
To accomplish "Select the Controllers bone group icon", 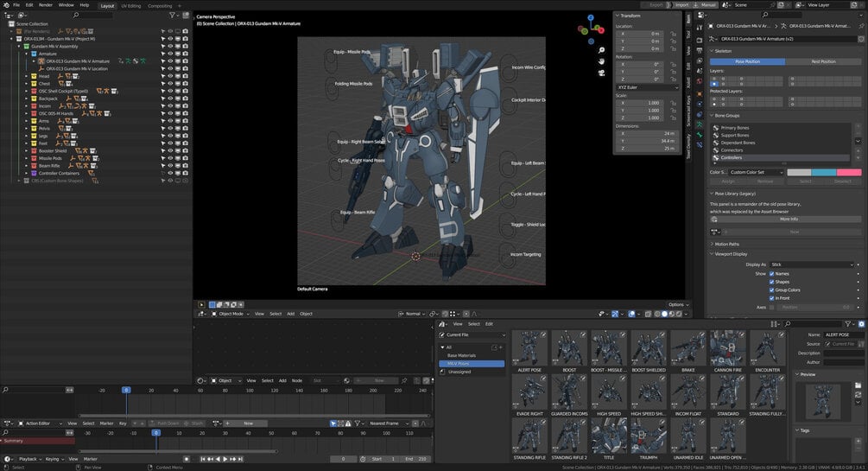I will [715, 157].
